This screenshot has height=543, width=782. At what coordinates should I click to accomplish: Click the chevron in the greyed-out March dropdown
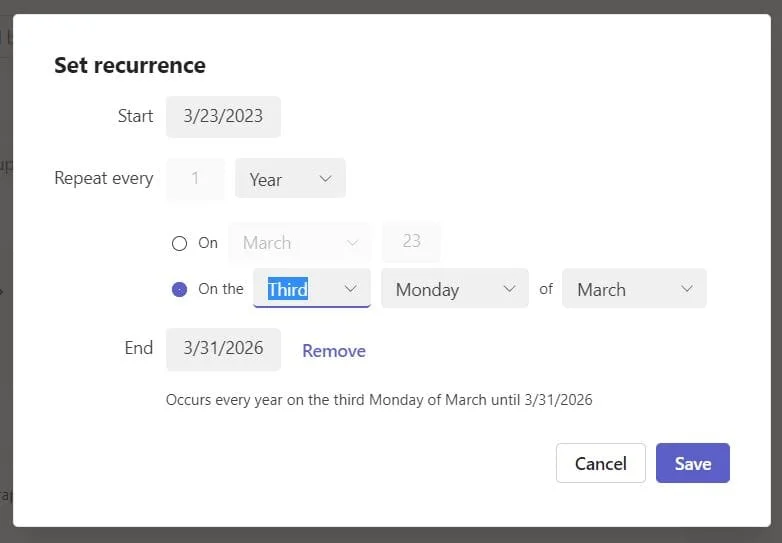click(x=352, y=243)
